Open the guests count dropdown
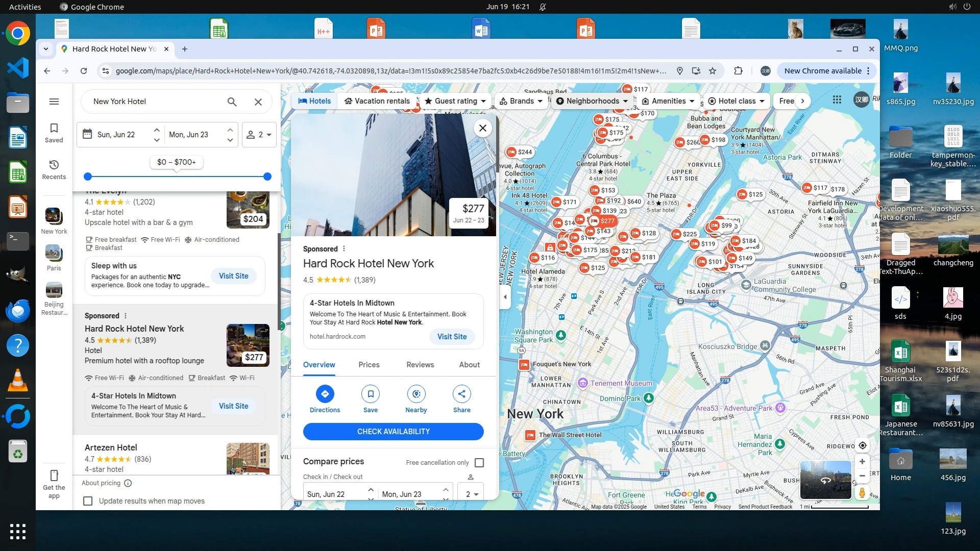The image size is (980, 551). (259, 135)
